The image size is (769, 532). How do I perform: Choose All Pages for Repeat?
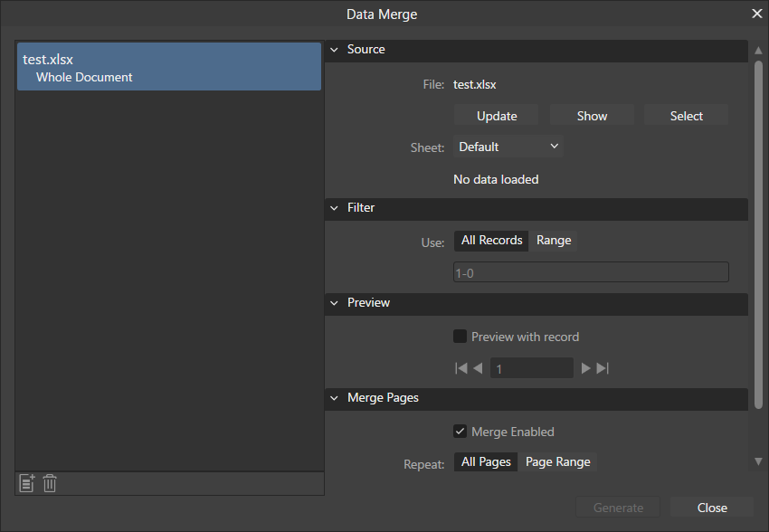click(486, 462)
